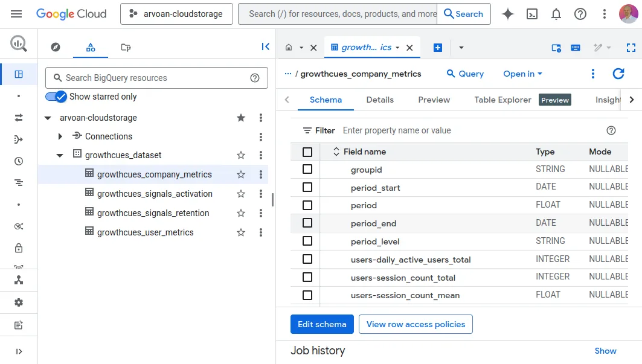642x364 pixels.
Task: Check the groupid field checkbox
Action: [307, 170]
